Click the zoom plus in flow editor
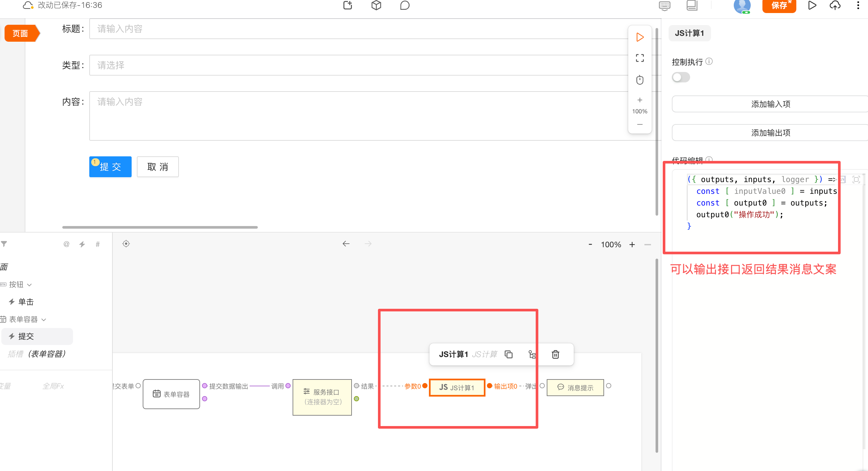868x471 pixels. (632, 245)
